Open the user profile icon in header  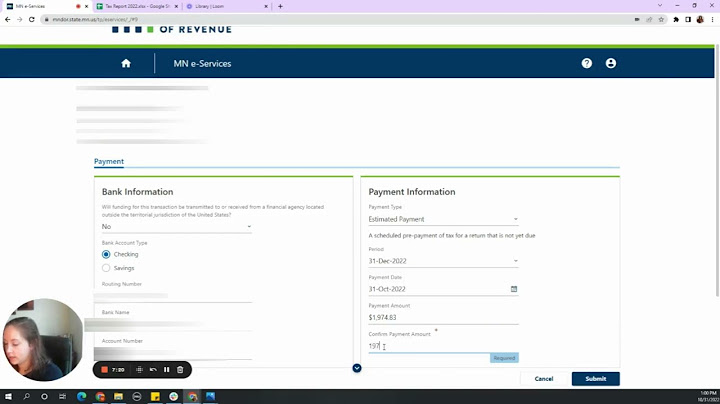tap(611, 63)
